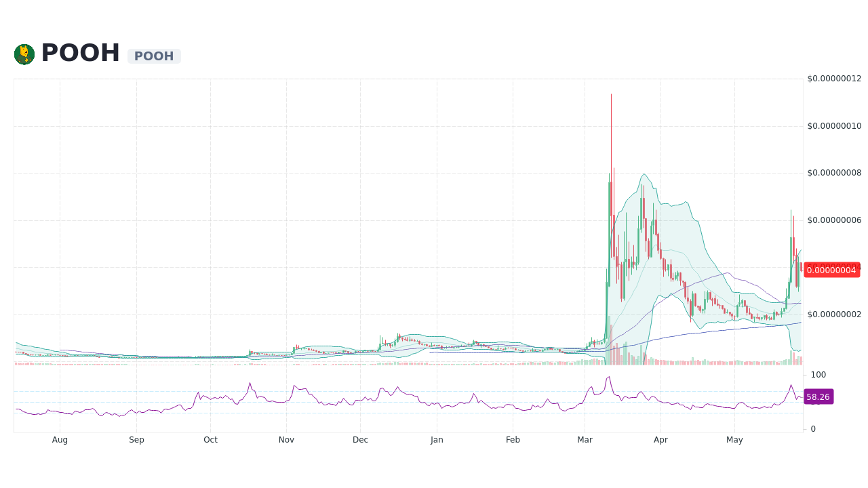The height and width of the screenshot is (488, 868).
Task: Click the $0.00000012 price axis label
Action: [x=834, y=79]
